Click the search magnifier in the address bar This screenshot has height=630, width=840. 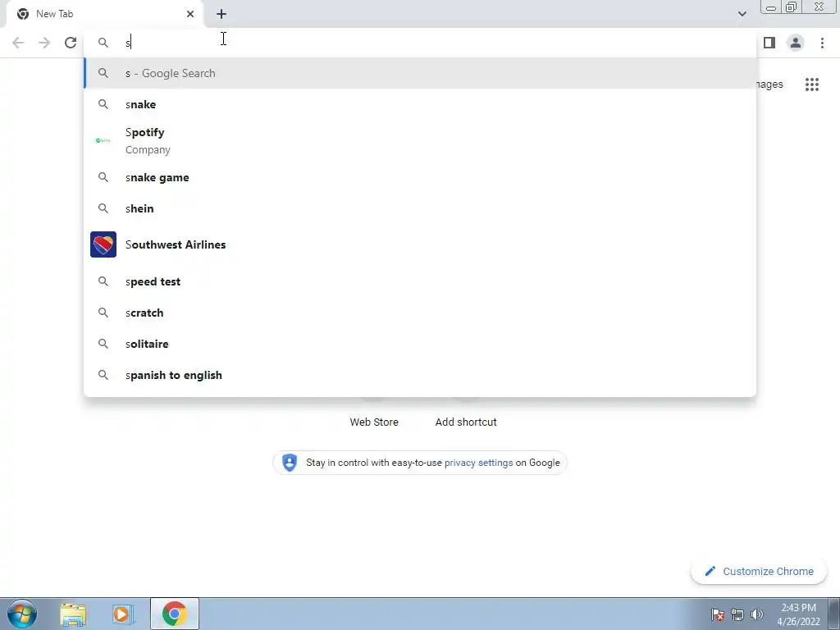[x=103, y=43]
